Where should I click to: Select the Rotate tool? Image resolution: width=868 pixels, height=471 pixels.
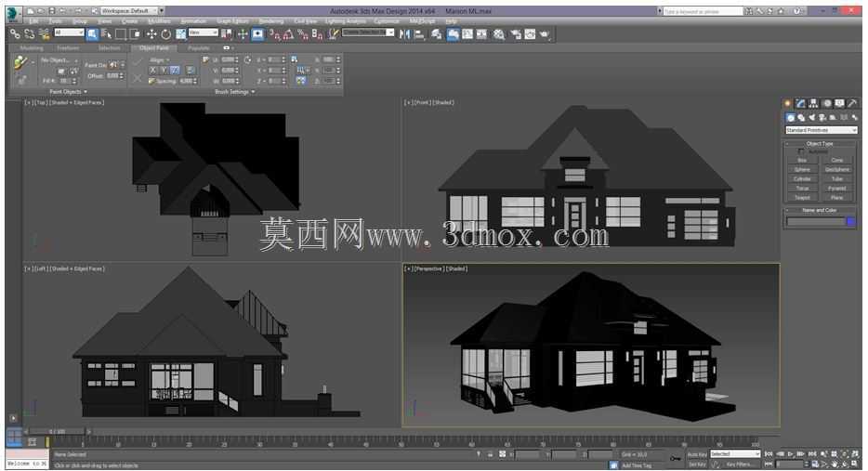[x=165, y=34]
